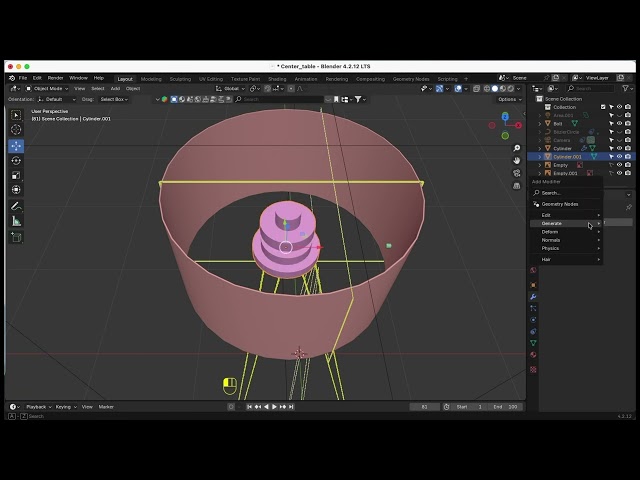Open the Physics properties tab
The height and width of the screenshot is (480, 640).
(x=533, y=320)
